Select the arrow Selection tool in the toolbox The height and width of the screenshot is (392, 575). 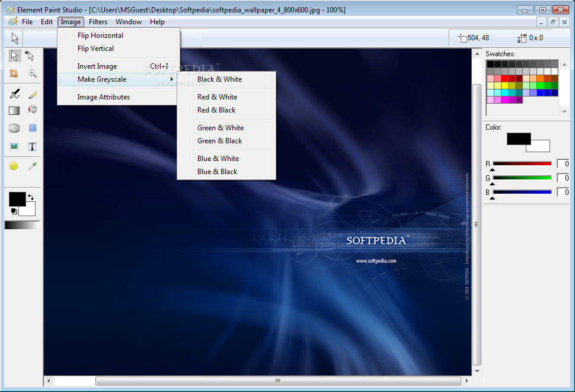(14, 56)
